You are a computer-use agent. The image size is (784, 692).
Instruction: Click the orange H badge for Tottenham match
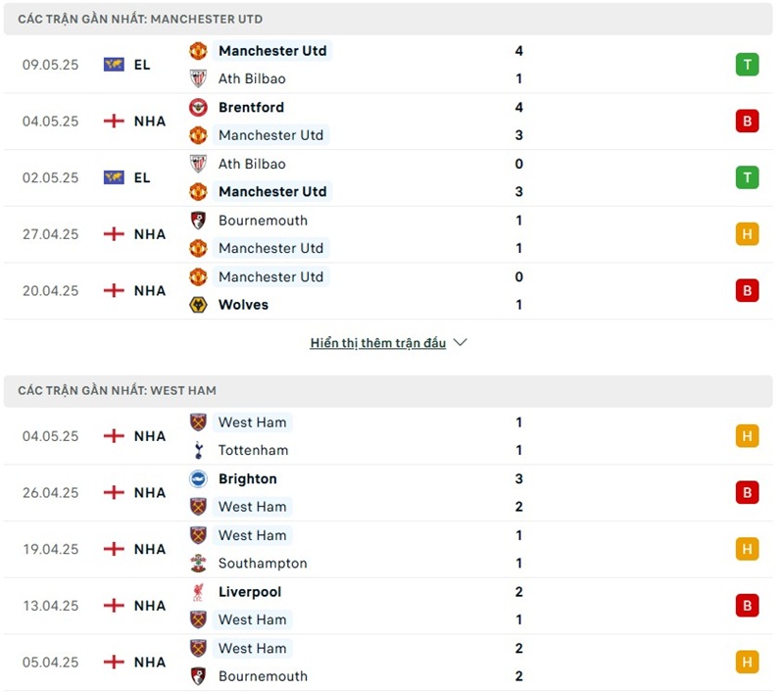[x=747, y=436]
